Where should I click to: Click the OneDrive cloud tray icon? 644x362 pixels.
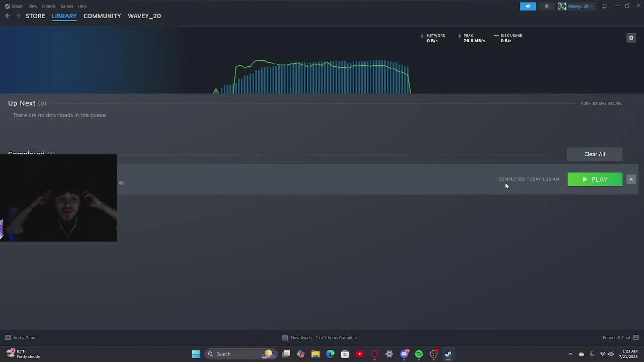click(581, 354)
